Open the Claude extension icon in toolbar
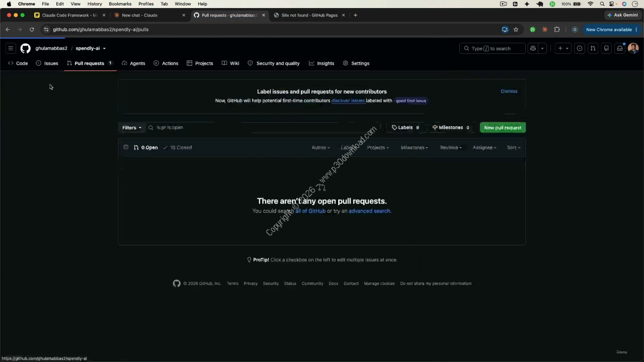Viewport: 644px width, 362px height. (545, 30)
